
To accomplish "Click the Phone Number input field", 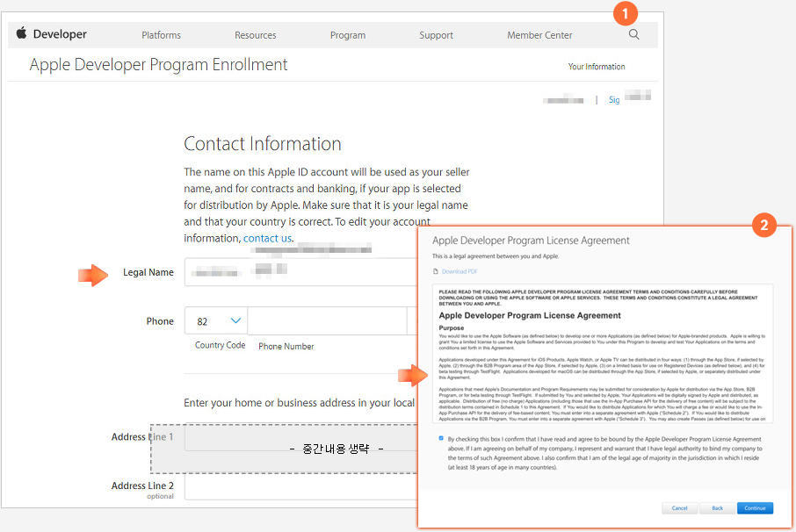I will 328,321.
